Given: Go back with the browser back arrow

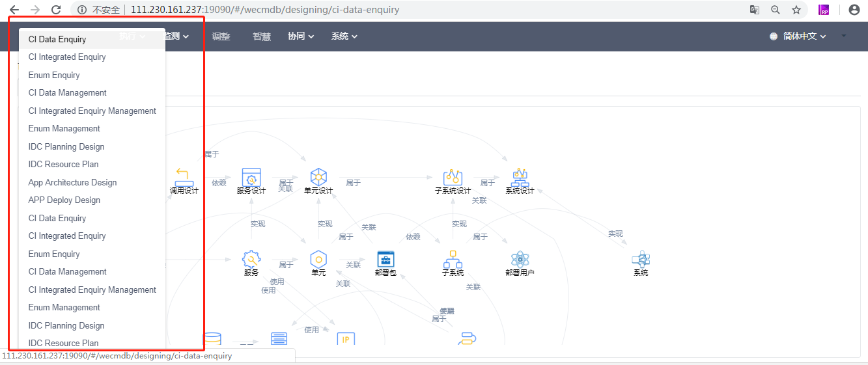Looking at the screenshot, I should point(14,10).
